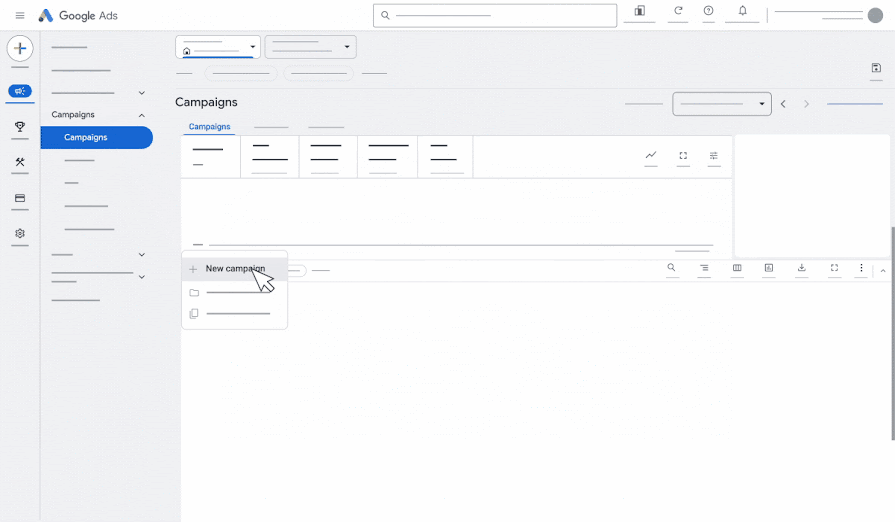Expand the first collapsed section below the Campaigns group
895x522 pixels.
pyautogui.click(x=142, y=254)
